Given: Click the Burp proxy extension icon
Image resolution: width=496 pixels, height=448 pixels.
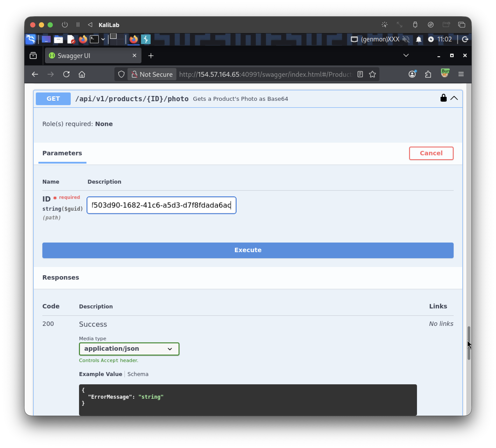Looking at the screenshot, I should coord(445,74).
